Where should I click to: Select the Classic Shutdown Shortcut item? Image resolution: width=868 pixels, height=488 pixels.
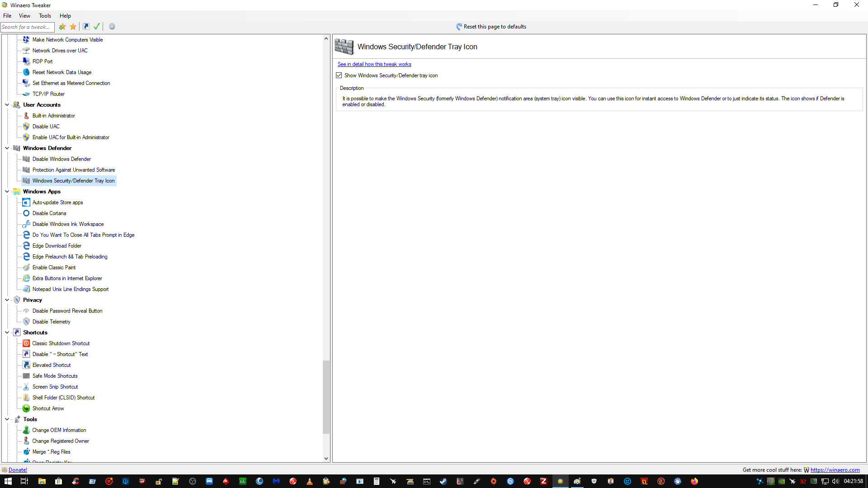61,343
